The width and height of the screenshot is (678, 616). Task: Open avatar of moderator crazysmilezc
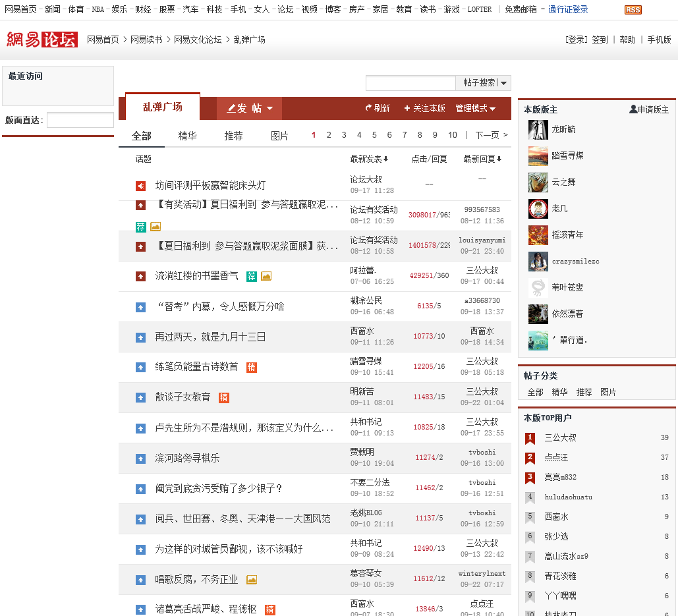[x=538, y=262]
